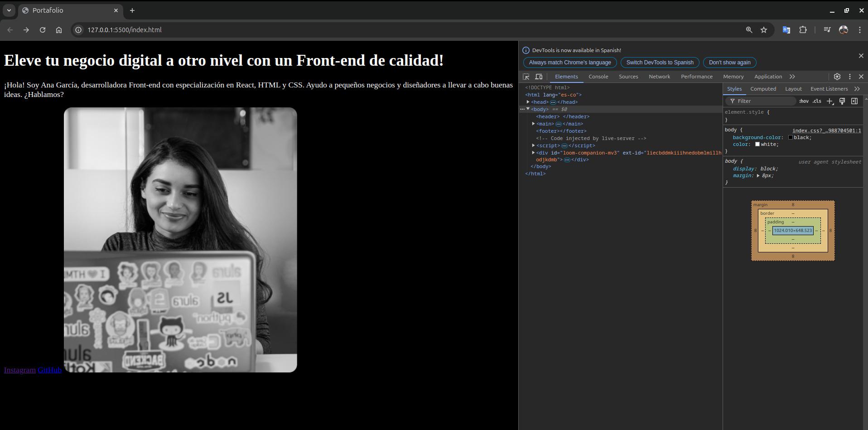Switch to the Computed styles tab
Viewport: 868px width, 430px height.
(x=763, y=89)
